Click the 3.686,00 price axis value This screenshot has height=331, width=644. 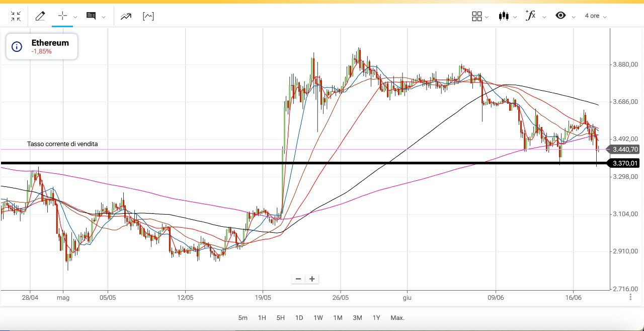click(x=625, y=102)
